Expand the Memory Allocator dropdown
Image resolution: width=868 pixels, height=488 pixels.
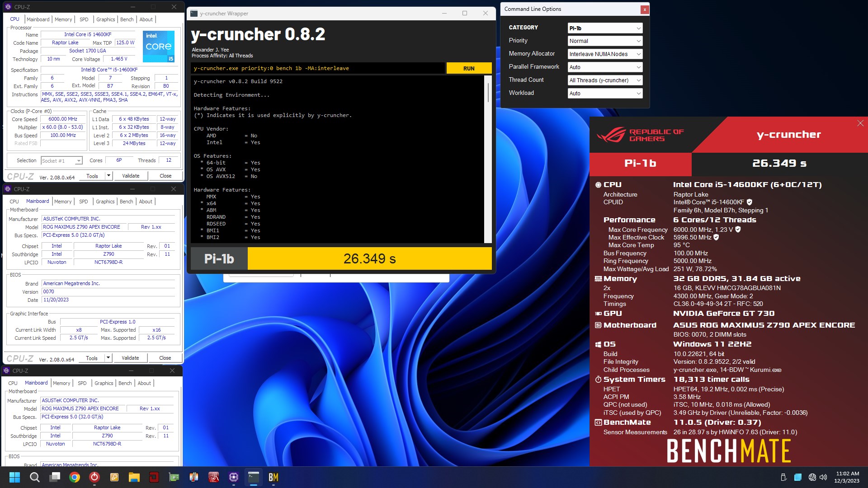coord(605,54)
